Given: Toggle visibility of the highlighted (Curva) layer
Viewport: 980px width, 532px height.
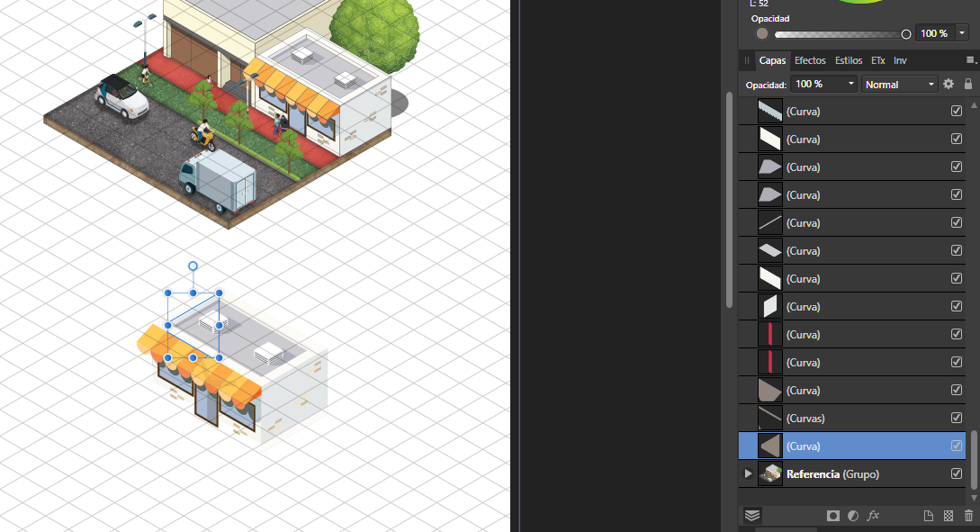Looking at the screenshot, I should pyautogui.click(x=957, y=446).
